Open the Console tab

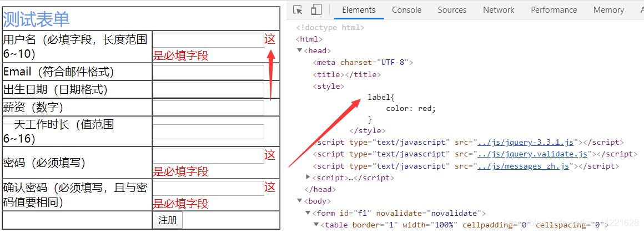click(x=406, y=10)
